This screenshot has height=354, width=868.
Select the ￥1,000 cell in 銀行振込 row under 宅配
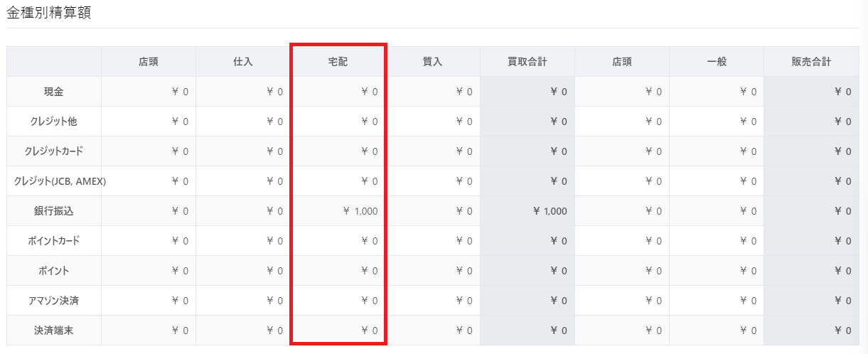(338, 211)
